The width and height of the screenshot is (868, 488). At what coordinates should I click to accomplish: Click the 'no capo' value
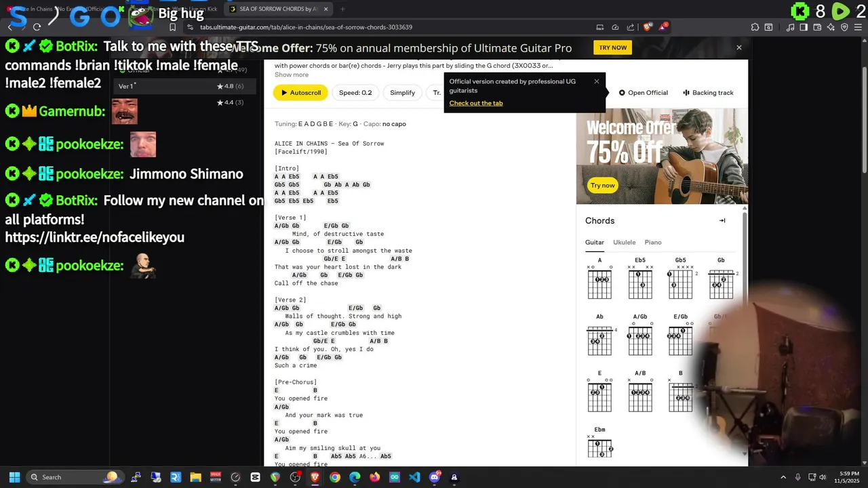394,124
